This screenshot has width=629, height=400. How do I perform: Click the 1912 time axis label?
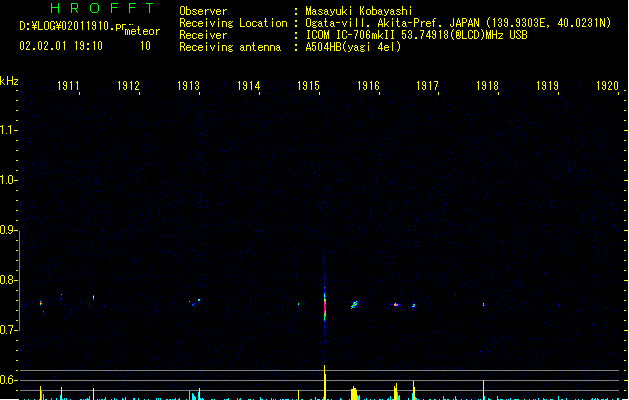tap(128, 86)
